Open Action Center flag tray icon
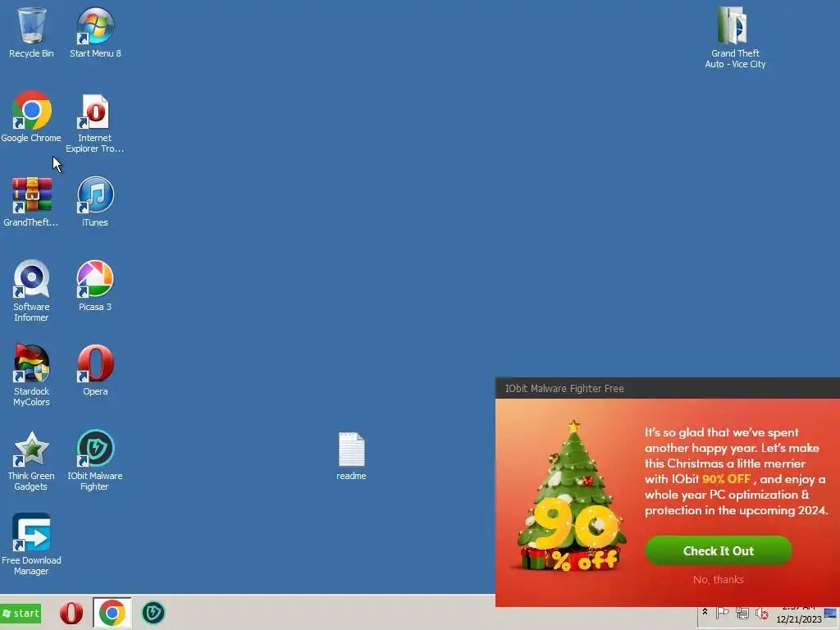Image resolution: width=840 pixels, height=630 pixels. (x=722, y=612)
